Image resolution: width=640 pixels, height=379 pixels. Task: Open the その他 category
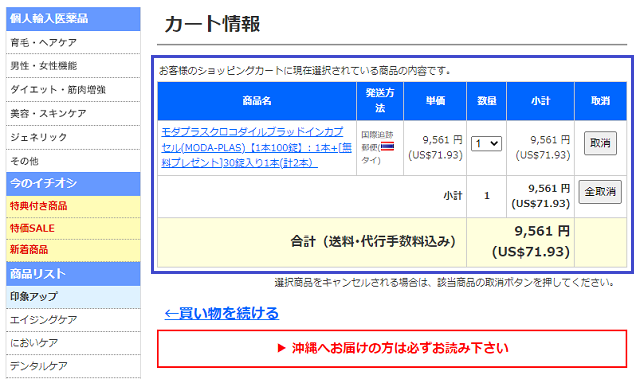coord(73,161)
